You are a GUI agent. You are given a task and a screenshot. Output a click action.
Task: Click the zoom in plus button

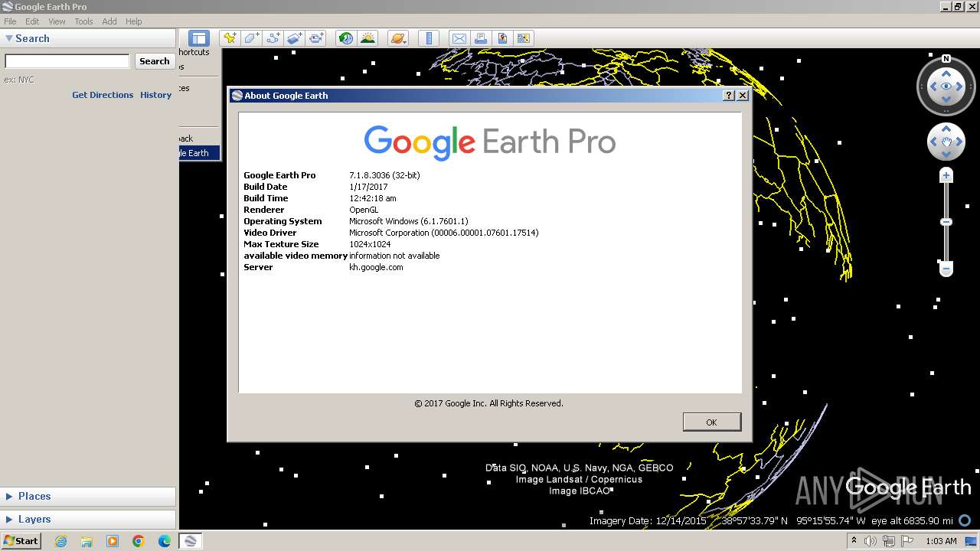coord(946,176)
